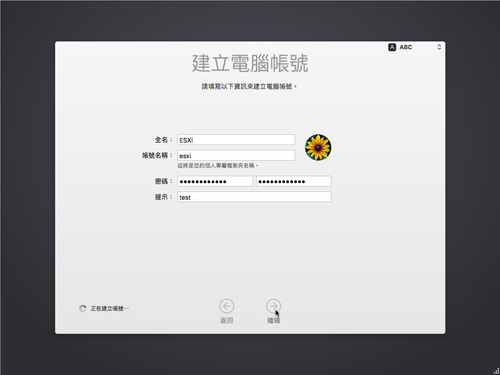The image size is (500, 375).
Task: Click the 全名 field label
Action: coord(163,140)
